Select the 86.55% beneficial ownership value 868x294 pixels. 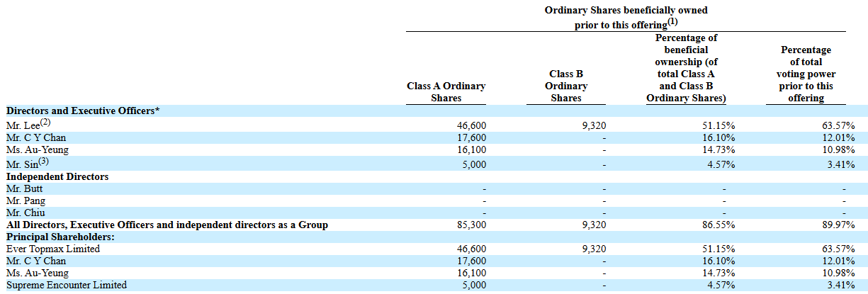pyautogui.click(x=719, y=225)
